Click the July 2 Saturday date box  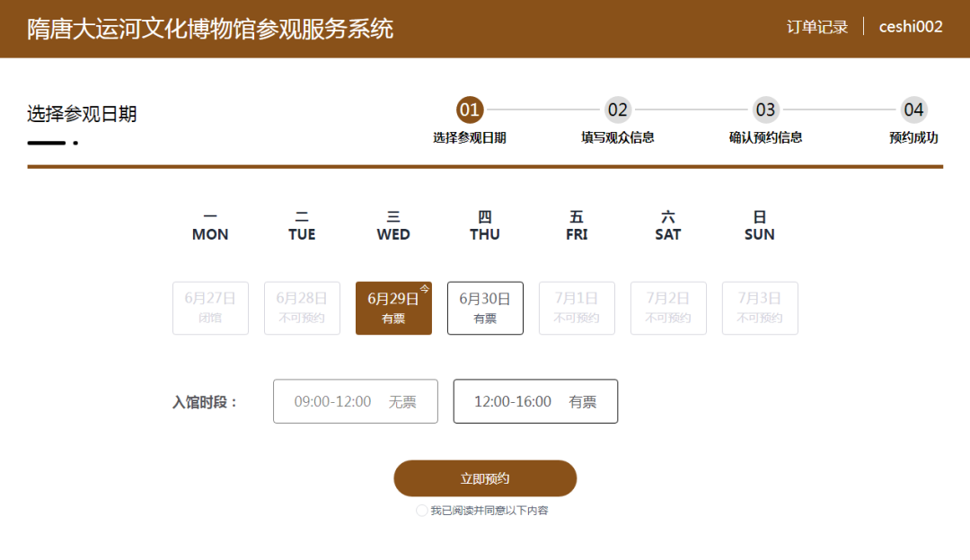click(668, 308)
